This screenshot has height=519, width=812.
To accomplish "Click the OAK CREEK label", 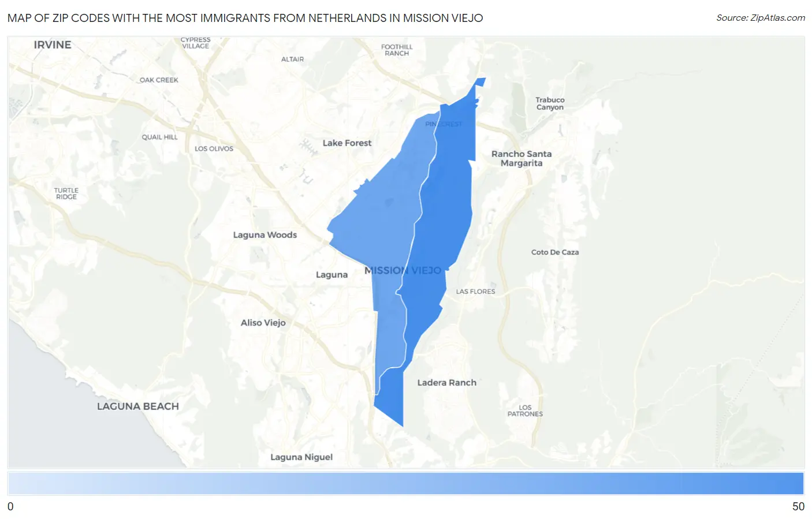I will (159, 80).
